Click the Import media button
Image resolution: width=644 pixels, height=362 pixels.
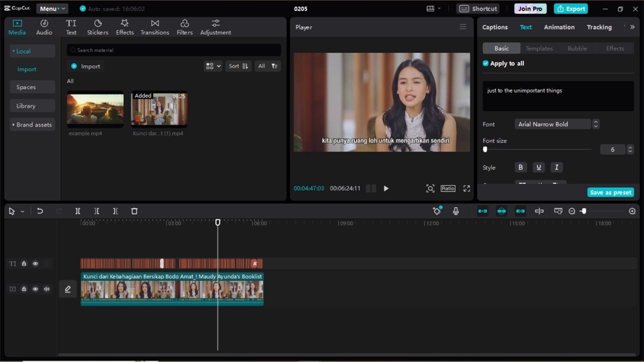85,66
